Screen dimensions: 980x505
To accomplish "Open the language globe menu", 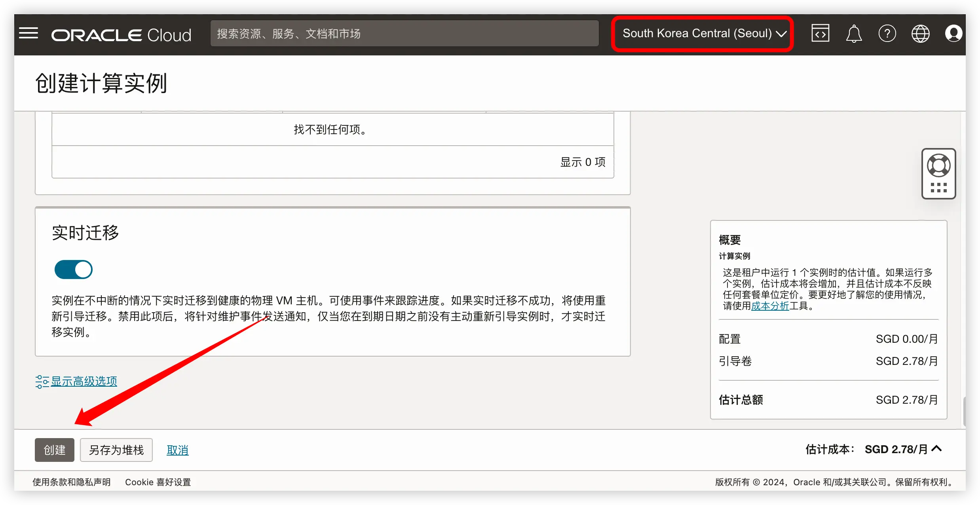I will [x=921, y=33].
